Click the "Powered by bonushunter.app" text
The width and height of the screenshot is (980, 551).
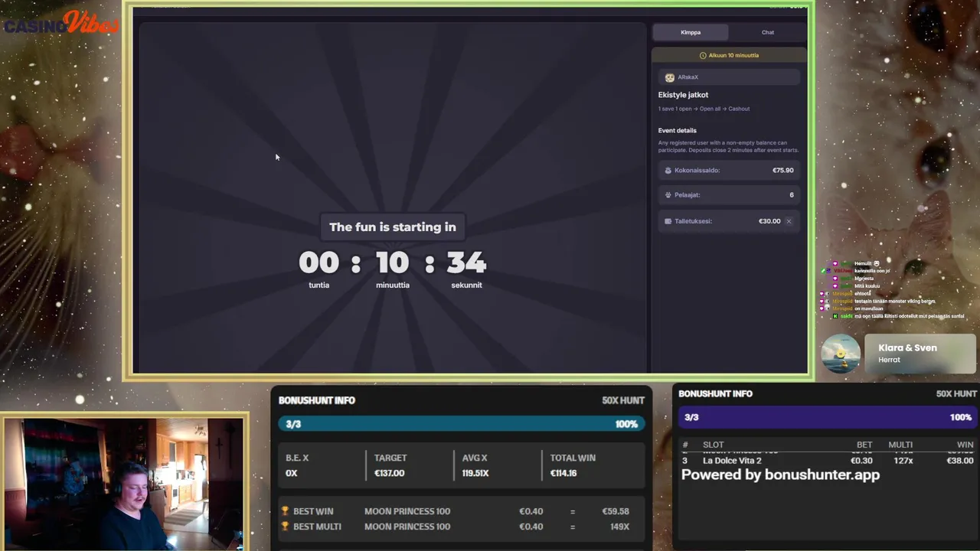780,475
